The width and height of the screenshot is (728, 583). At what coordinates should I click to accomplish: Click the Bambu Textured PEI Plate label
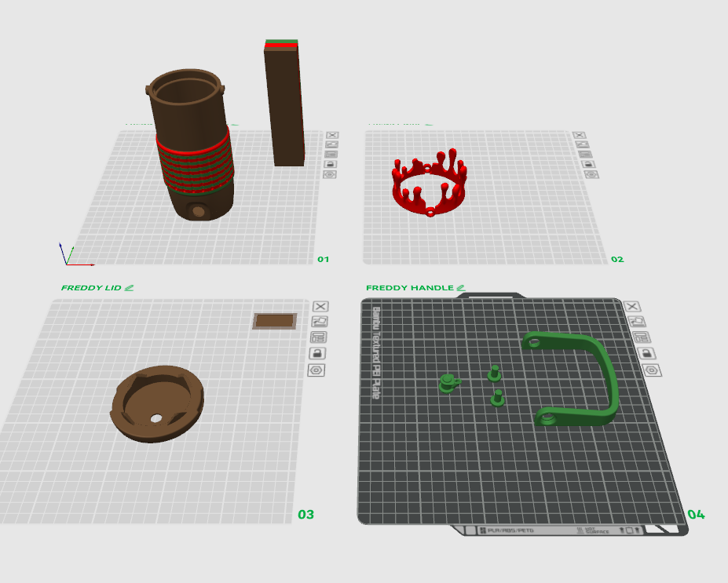tap(376, 352)
